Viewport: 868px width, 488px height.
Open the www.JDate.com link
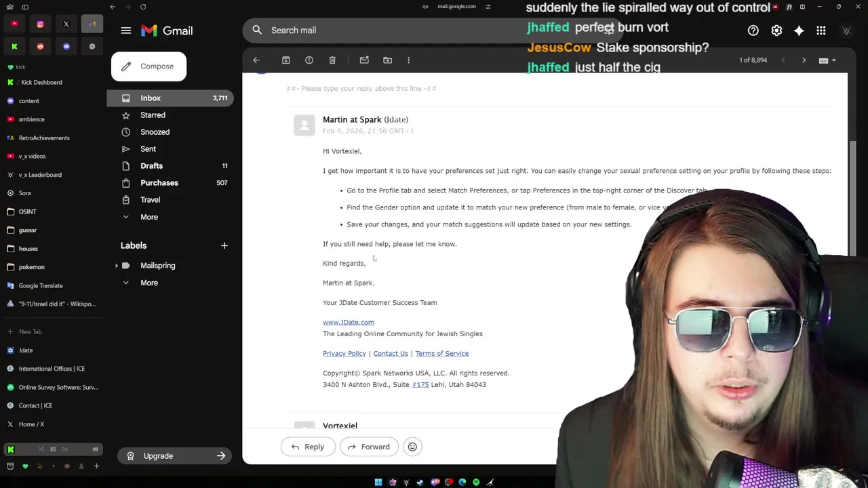[349, 322]
